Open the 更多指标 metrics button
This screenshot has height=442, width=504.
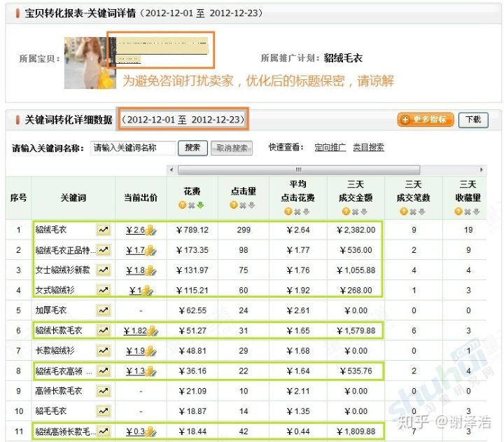[426, 120]
